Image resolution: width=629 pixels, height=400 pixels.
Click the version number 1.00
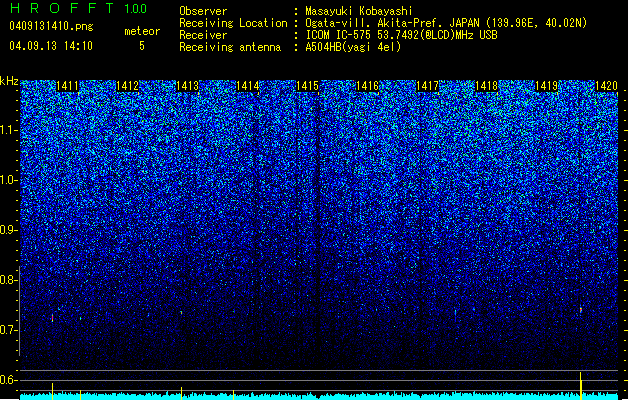pos(135,9)
